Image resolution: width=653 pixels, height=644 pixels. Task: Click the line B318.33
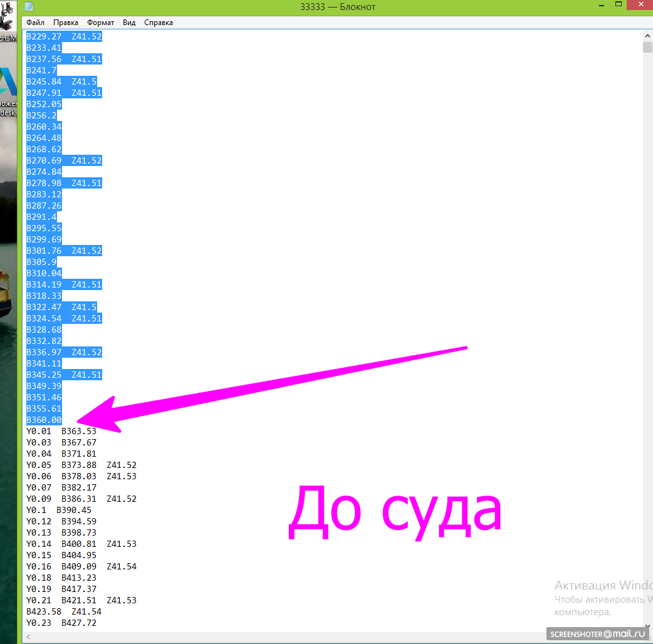[44, 296]
